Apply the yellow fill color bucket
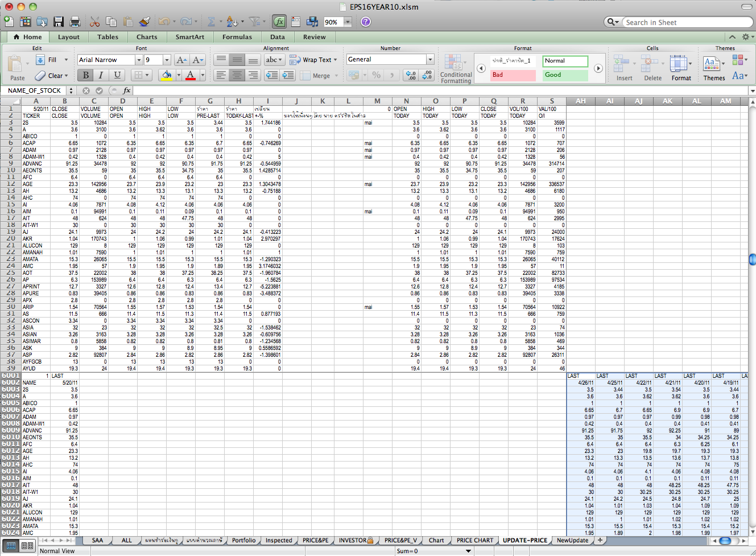The height and width of the screenshot is (556, 756). (x=166, y=75)
